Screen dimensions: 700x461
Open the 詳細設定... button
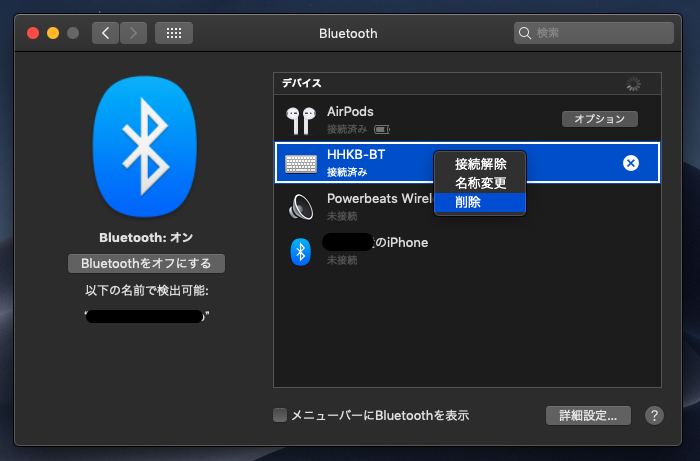(x=588, y=415)
